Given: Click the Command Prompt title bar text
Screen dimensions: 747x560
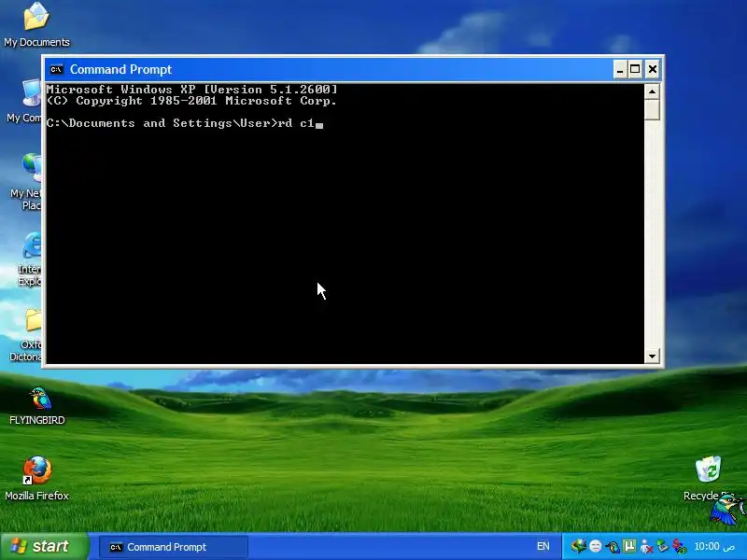Looking at the screenshot, I should [x=120, y=69].
